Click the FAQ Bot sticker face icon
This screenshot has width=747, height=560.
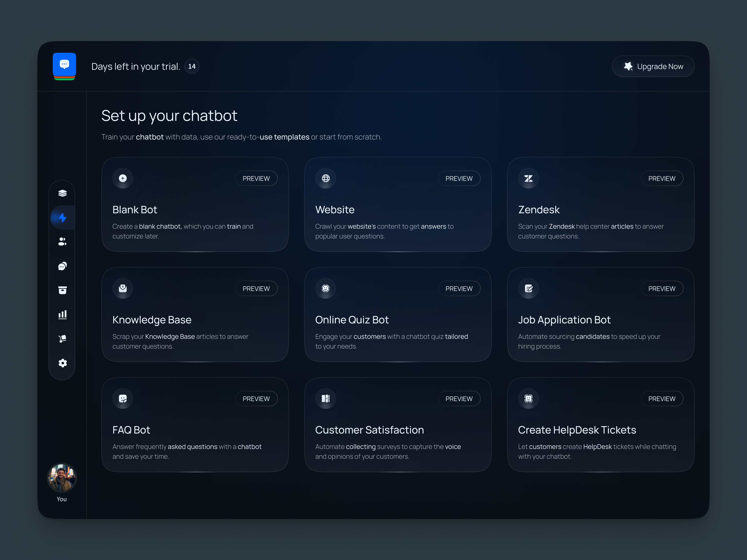pos(123,398)
